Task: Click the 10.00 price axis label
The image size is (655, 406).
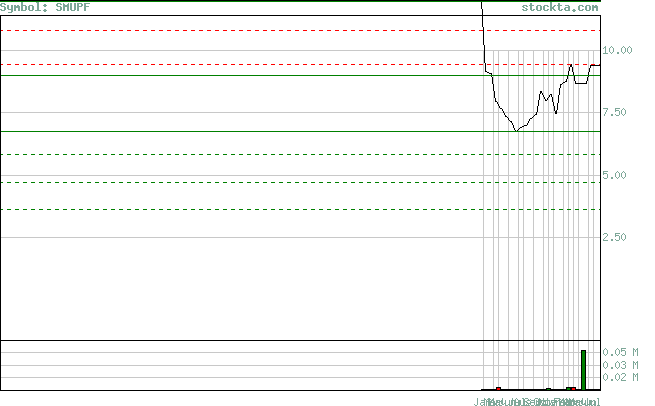Action: [617, 50]
